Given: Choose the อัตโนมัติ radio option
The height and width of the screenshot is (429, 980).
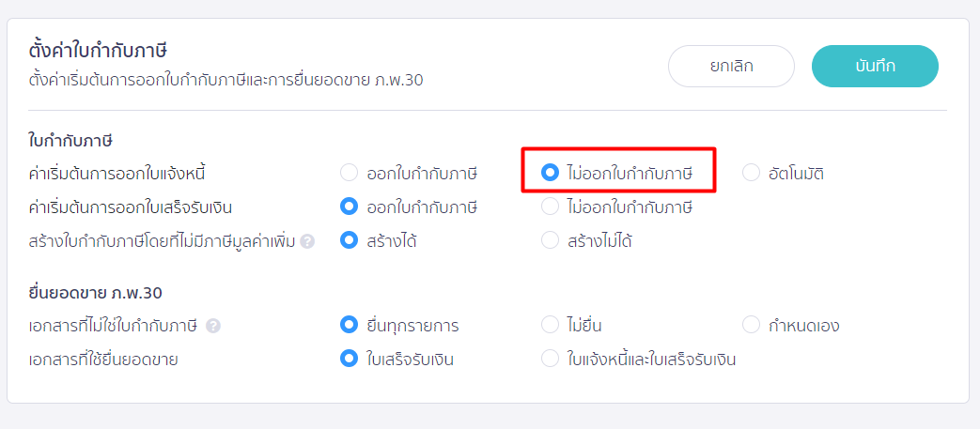Looking at the screenshot, I should click(751, 173).
